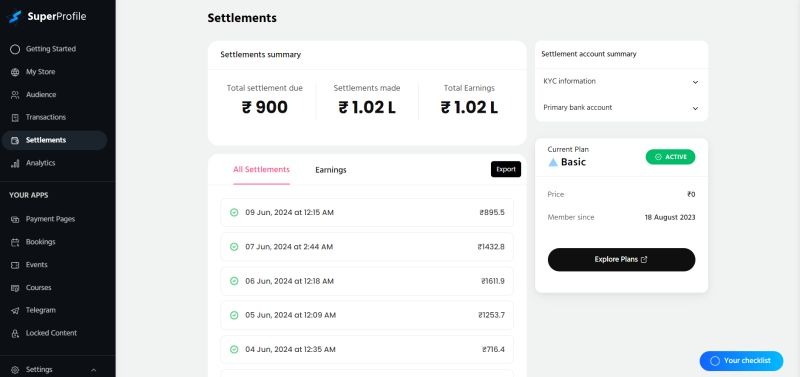800x377 pixels.
Task: Open Telegram paper-plane icon in sidebar
Action: (15, 310)
